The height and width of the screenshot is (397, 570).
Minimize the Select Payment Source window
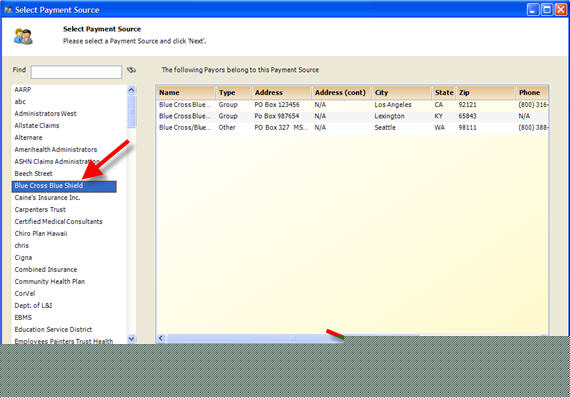[x=533, y=9]
